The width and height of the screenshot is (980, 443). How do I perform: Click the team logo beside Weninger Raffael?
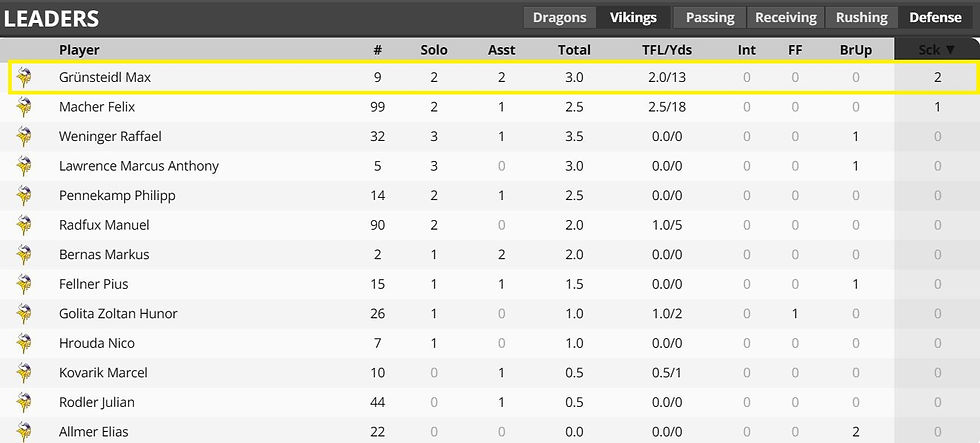tap(24, 137)
